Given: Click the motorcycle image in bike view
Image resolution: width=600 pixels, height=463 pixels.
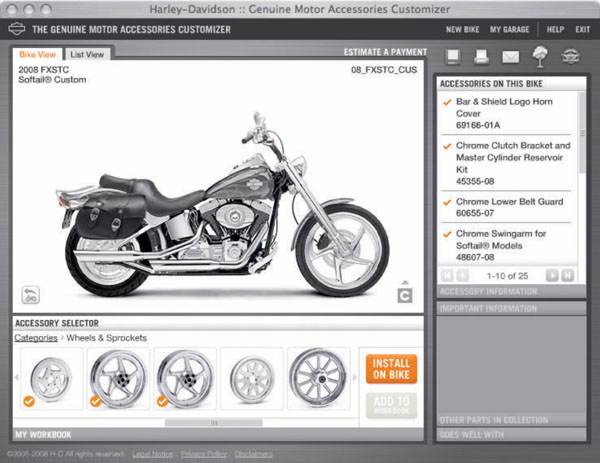Looking at the screenshot, I should pos(224,205).
